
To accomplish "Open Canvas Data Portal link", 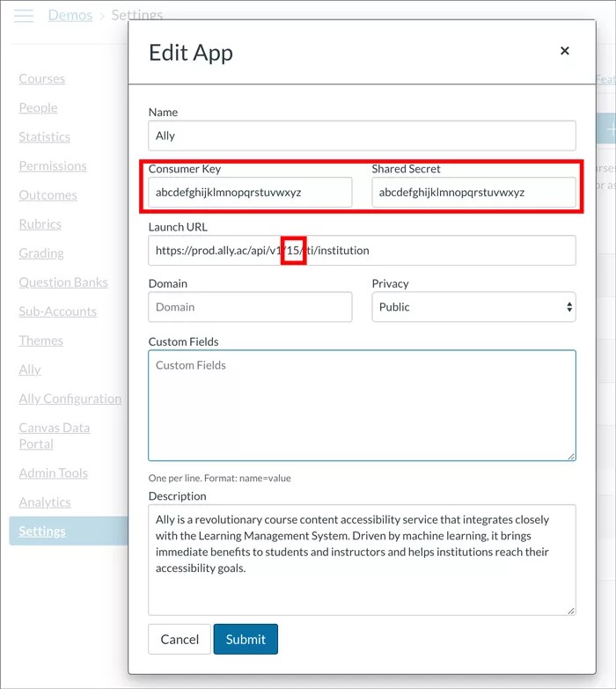I will [55, 436].
